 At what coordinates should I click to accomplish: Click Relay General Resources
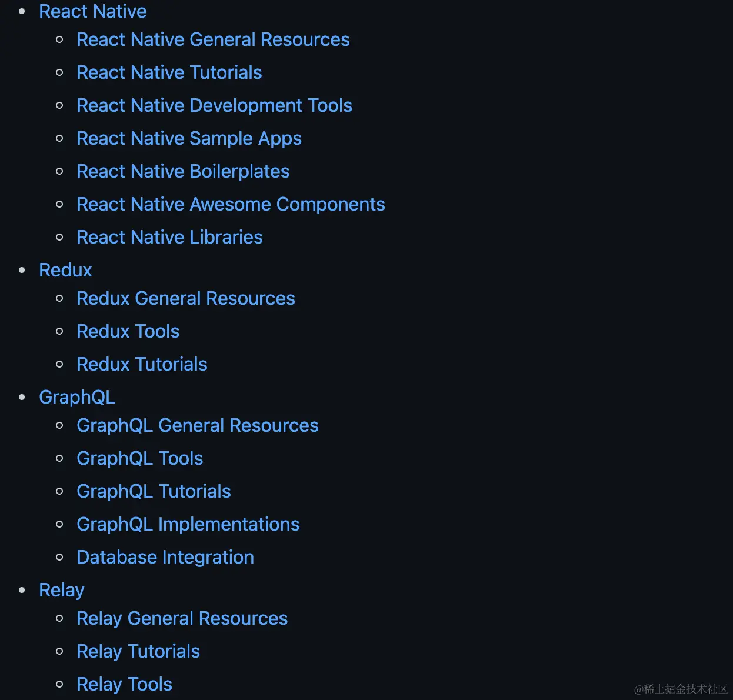pyautogui.click(x=182, y=618)
